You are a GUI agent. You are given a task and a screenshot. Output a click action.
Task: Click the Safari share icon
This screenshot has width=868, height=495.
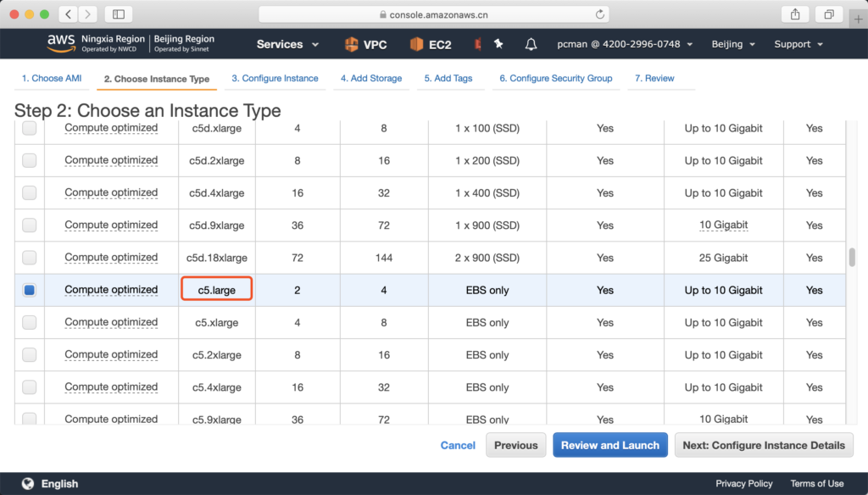click(x=795, y=14)
